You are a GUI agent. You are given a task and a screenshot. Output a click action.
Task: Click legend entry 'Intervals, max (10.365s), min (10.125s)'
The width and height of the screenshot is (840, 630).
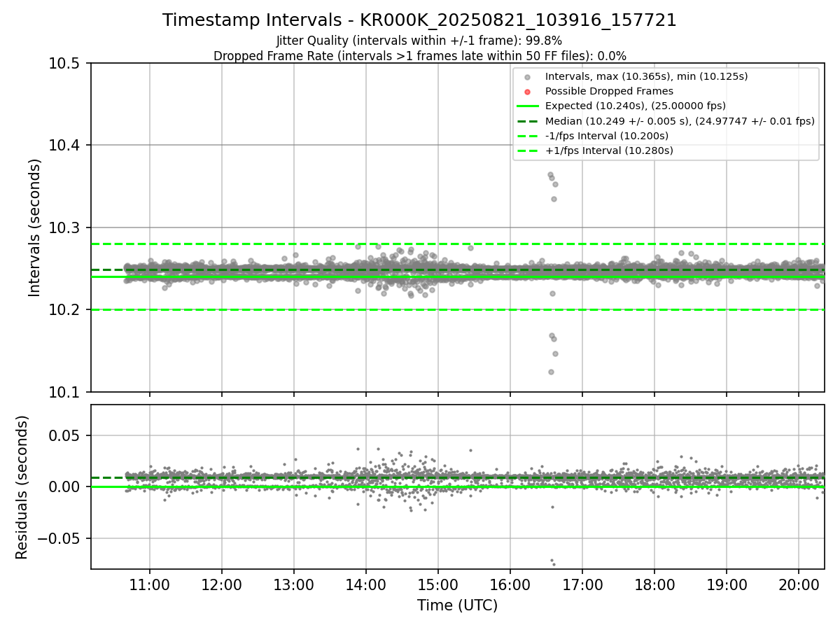click(646, 76)
